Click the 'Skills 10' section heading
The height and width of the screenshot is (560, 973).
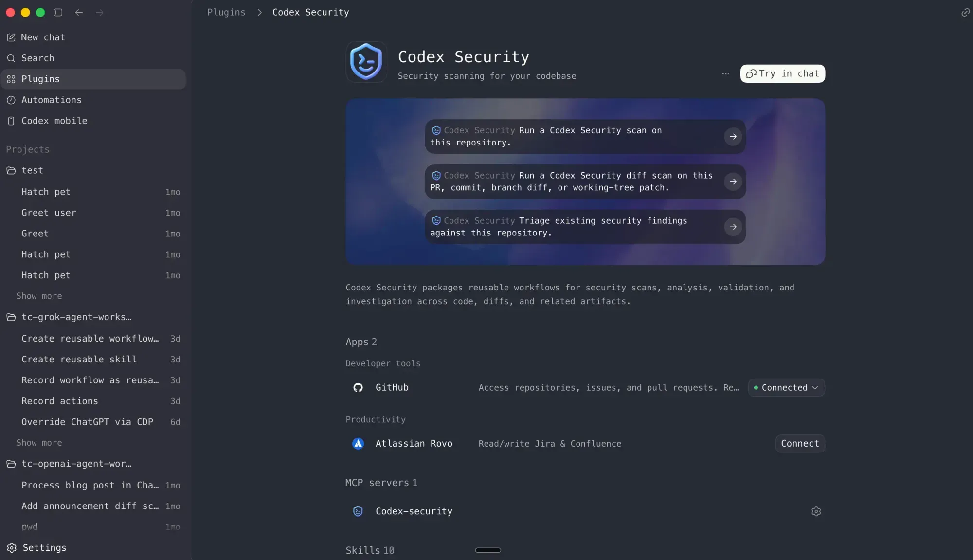click(x=370, y=550)
